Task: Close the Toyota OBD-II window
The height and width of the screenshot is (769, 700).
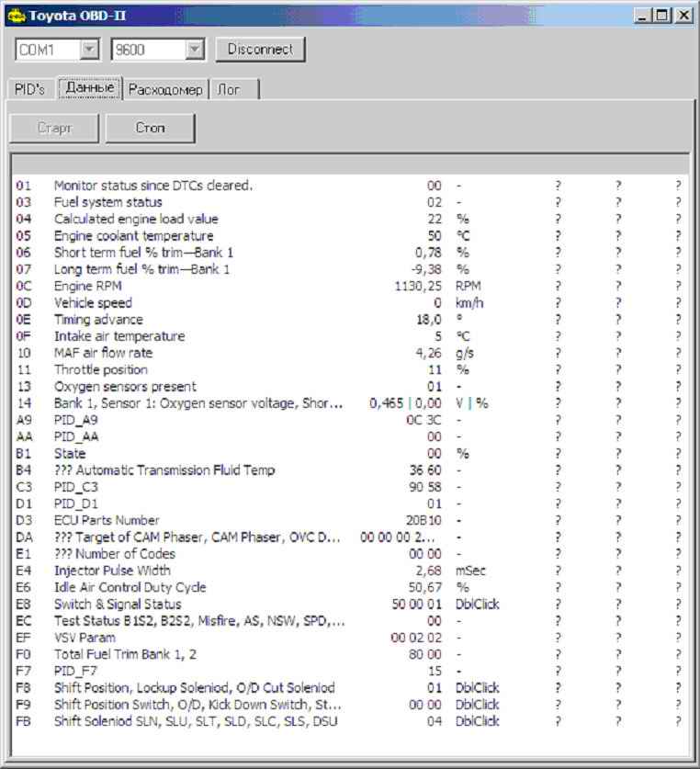Action: click(683, 16)
